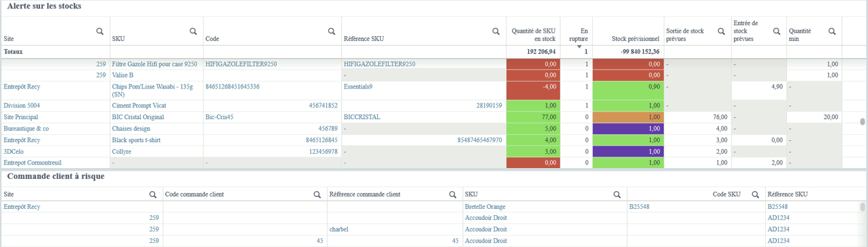Open the Entrepôt Recy link for Chips Pom'Lisse

click(x=22, y=86)
